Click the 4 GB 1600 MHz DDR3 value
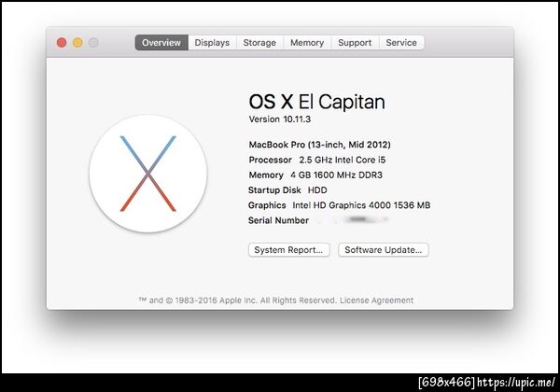This screenshot has width=560, height=392. [336, 175]
